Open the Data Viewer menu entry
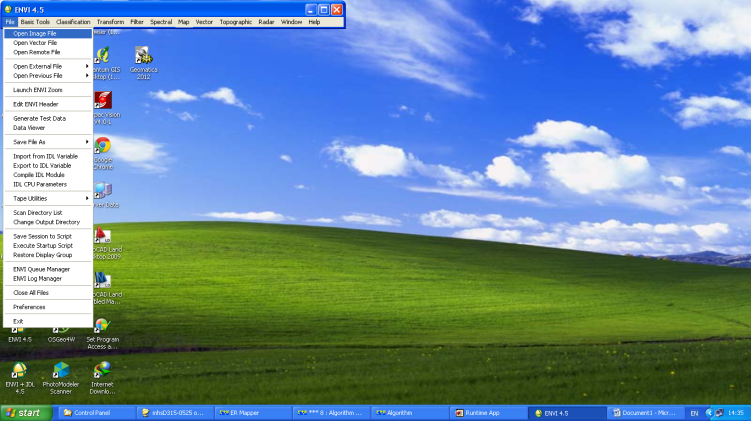Viewport: 751px width, 421px height. point(48,128)
